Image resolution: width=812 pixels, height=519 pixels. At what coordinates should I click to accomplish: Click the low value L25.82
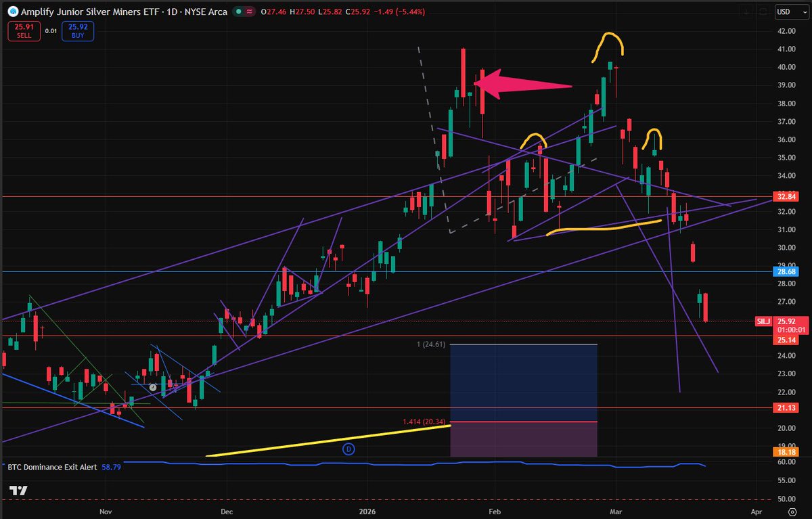pos(329,12)
